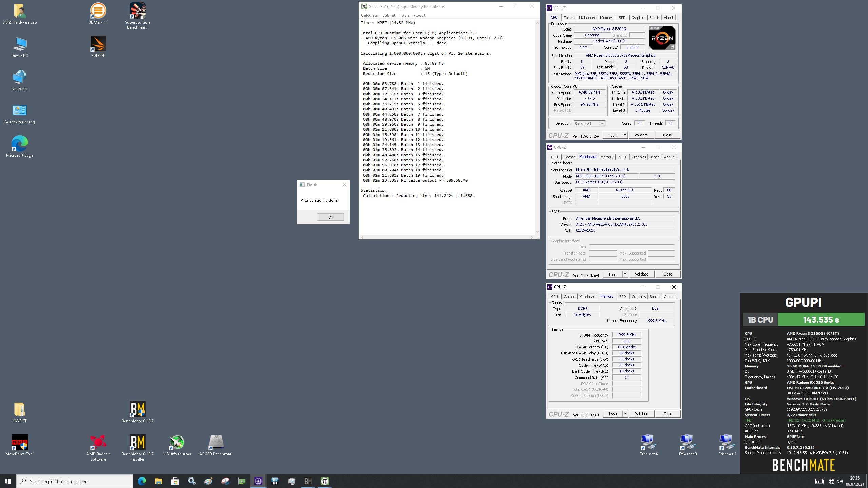Select the Microsoft Edge desktop shortcut
The height and width of the screenshot is (488, 868).
point(19,147)
